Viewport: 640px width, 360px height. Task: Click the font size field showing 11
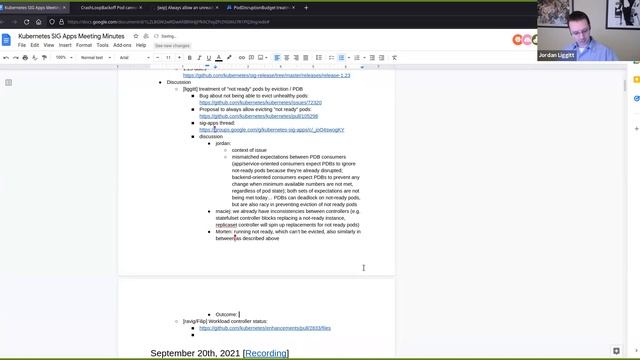[168, 58]
